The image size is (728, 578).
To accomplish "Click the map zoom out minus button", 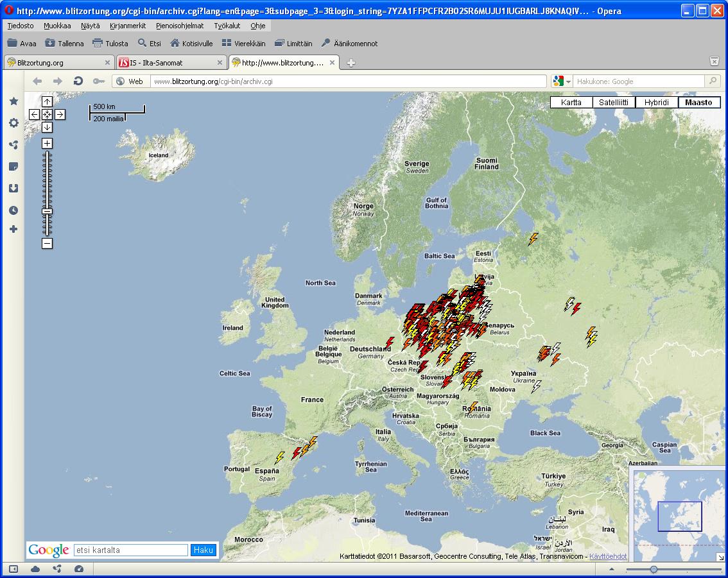I will pos(47,243).
